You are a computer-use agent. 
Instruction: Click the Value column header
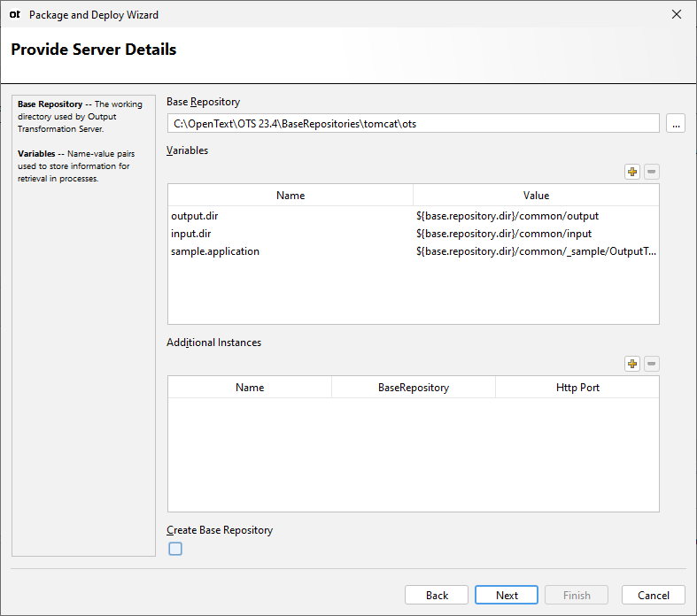[536, 196]
